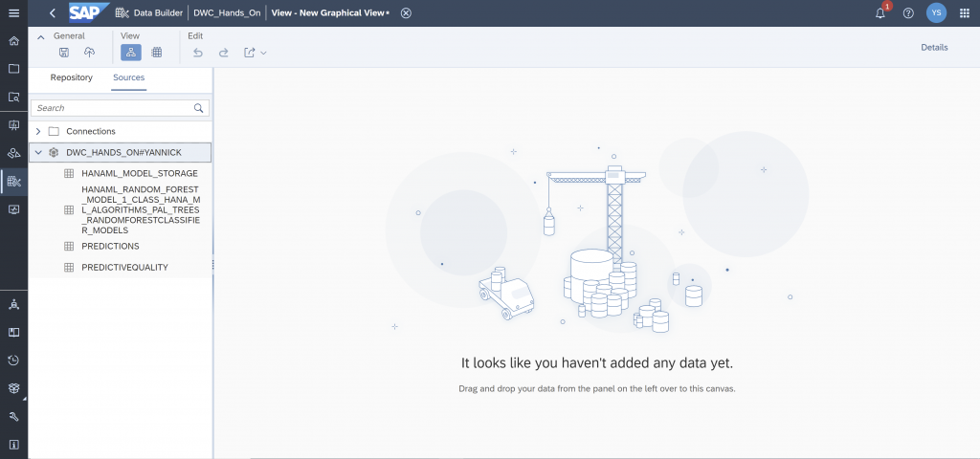Click the Redo arrow icon
This screenshot has width=980, height=459.
(223, 53)
